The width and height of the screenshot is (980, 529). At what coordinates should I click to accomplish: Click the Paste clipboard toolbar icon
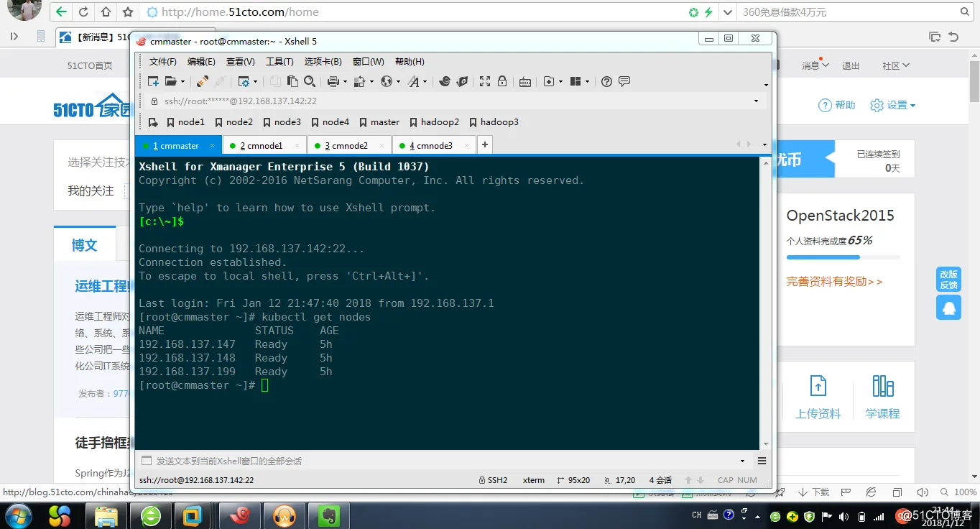pos(292,81)
